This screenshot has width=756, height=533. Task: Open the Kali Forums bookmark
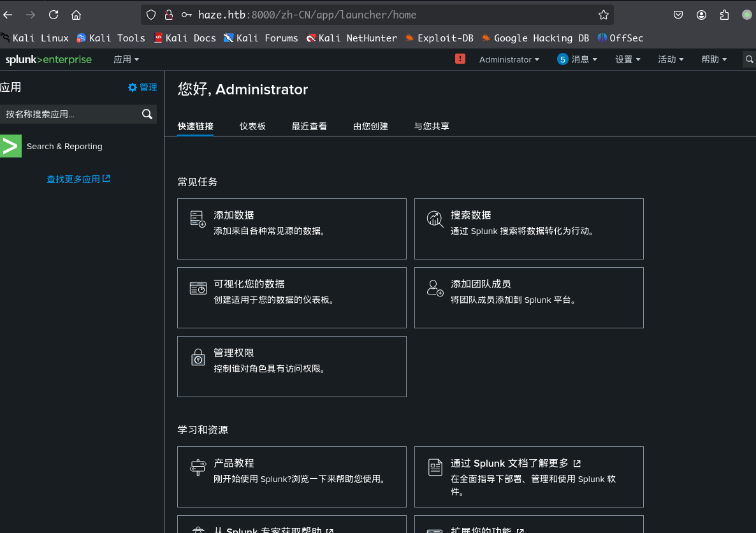[x=261, y=38]
